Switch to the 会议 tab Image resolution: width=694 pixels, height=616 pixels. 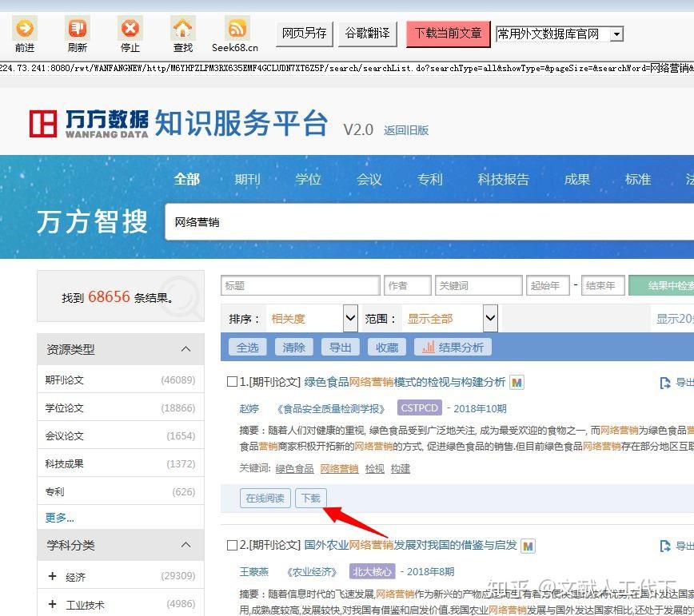tap(369, 180)
